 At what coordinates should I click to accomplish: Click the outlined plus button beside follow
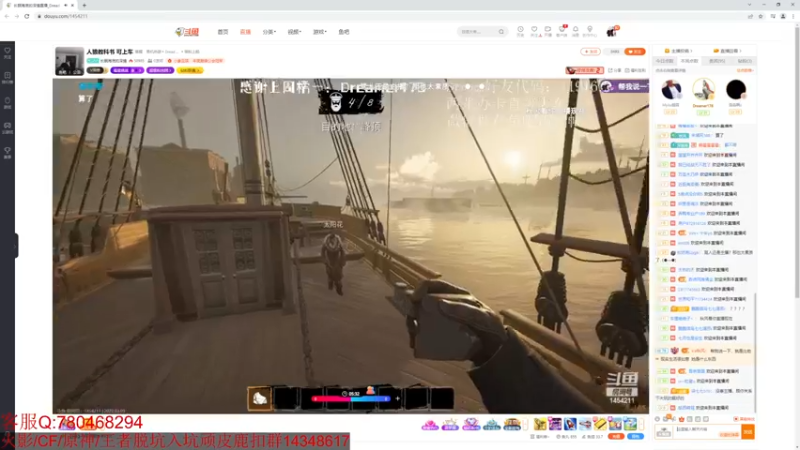coord(590,52)
